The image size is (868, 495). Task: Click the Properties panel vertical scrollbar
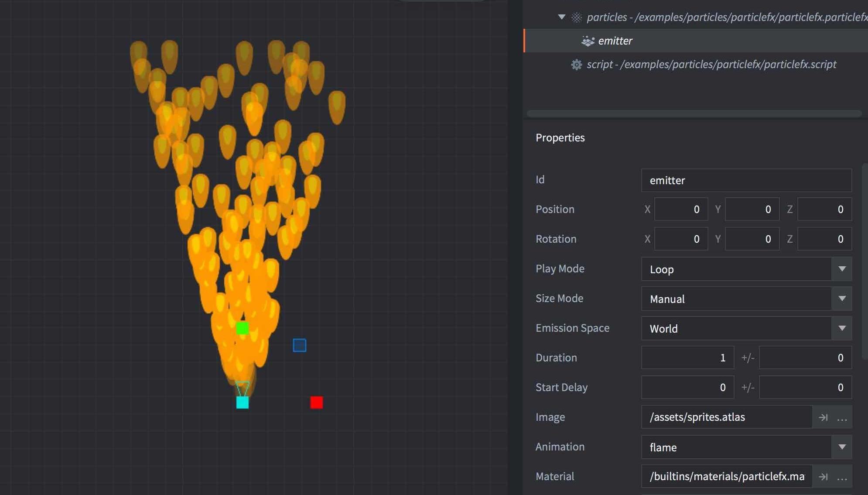click(865, 262)
